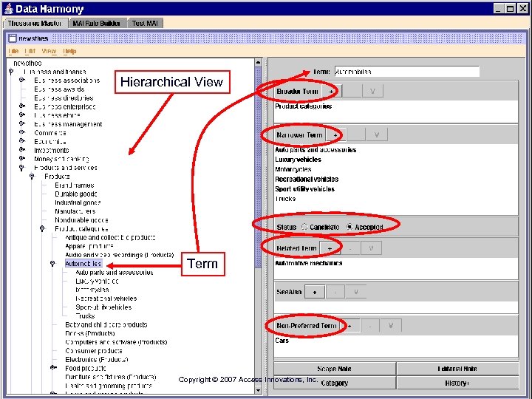Open the Test MAI tab
The width and height of the screenshot is (532, 399).
(146, 24)
